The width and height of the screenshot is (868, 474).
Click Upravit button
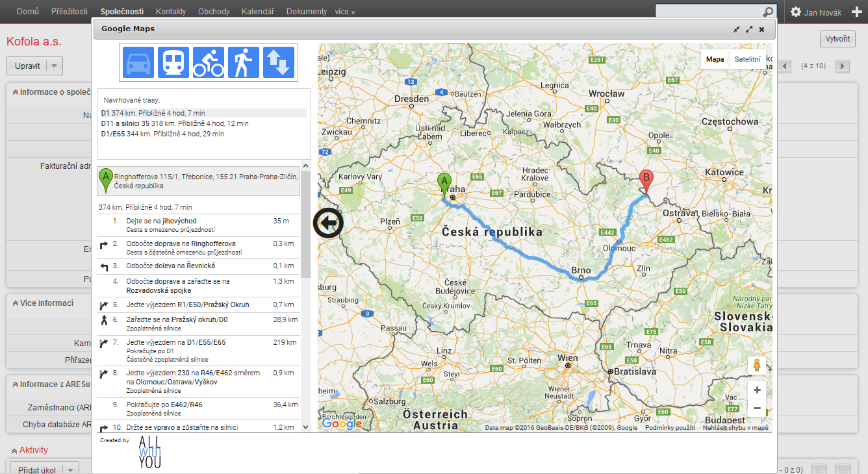tap(27, 66)
